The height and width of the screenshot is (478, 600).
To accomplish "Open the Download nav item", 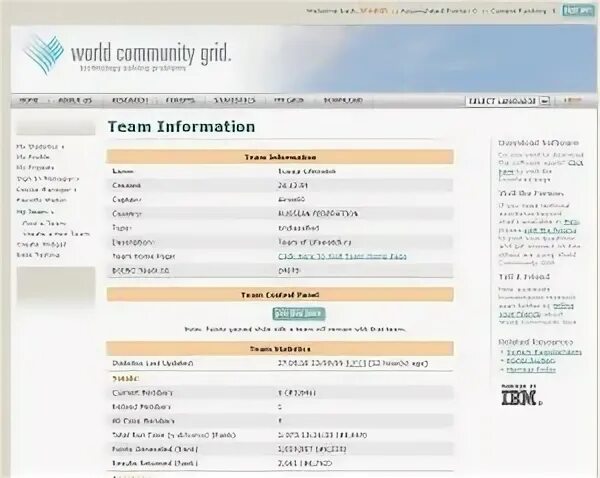I will click(x=343, y=101).
